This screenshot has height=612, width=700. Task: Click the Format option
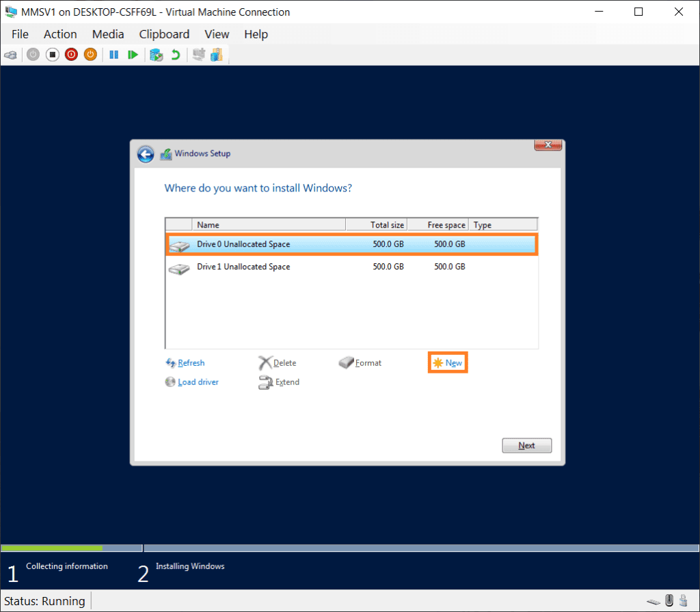point(360,362)
